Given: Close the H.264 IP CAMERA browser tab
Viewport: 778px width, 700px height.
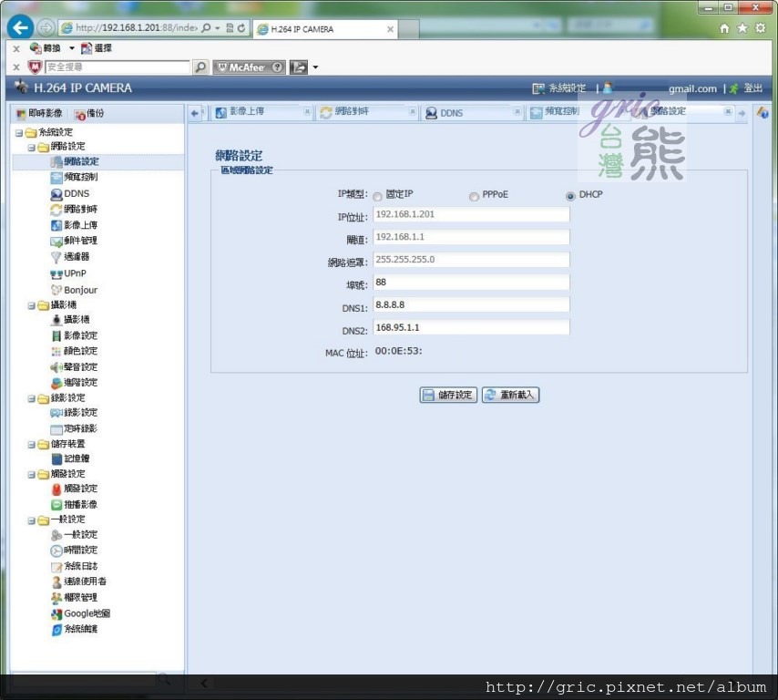Looking at the screenshot, I should (391, 29).
